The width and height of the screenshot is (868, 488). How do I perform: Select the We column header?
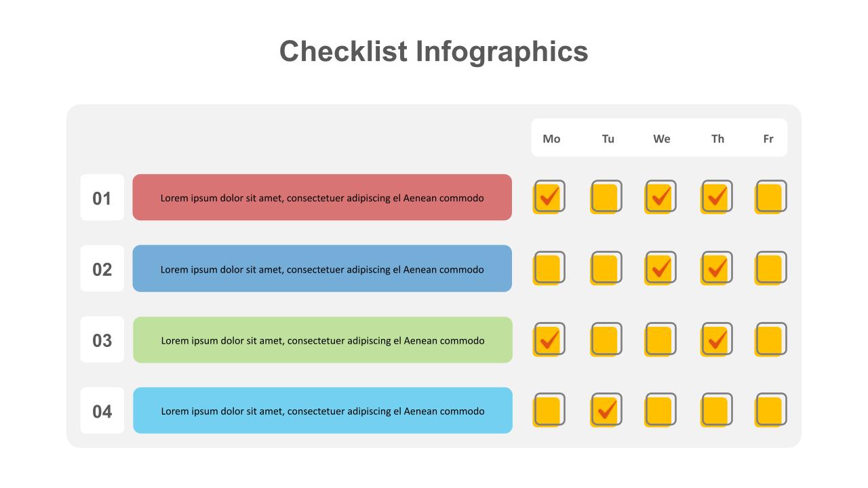pyautogui.click(x=662, y=139)
